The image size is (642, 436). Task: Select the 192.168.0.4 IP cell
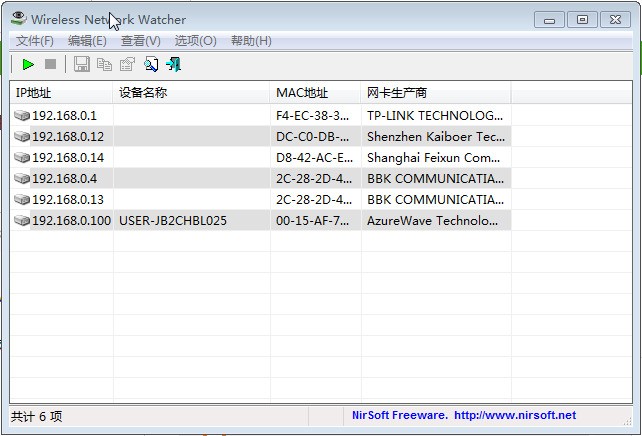(x=64, y=178)
